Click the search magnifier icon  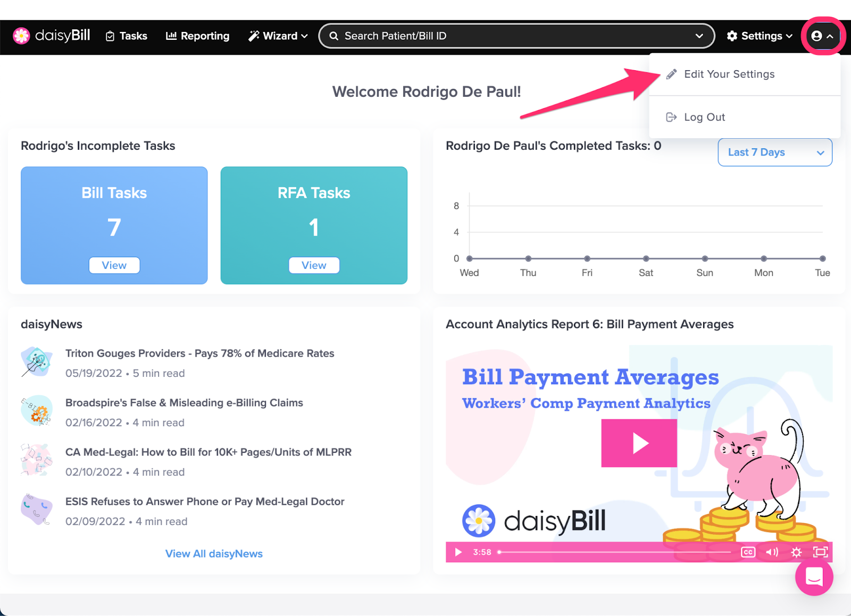[333, 36]
